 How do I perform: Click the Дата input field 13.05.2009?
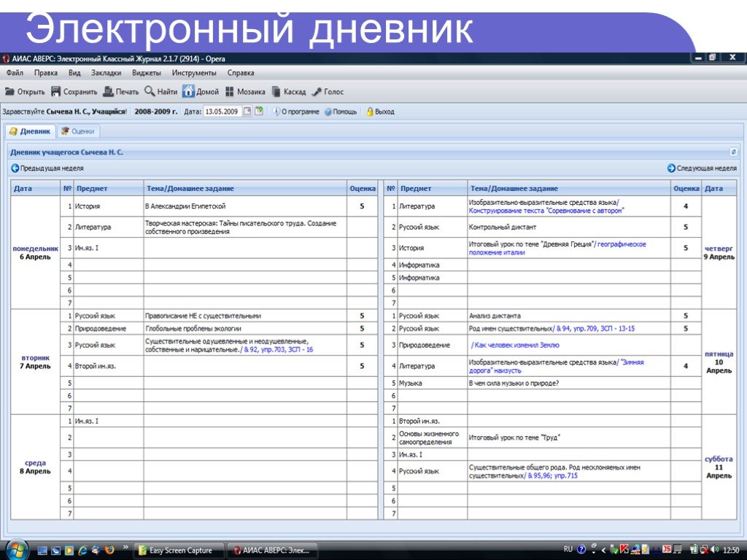(222, 112)
